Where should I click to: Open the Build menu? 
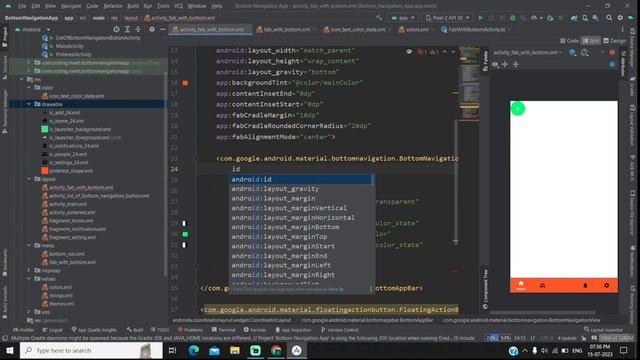[x=133, y=6]
